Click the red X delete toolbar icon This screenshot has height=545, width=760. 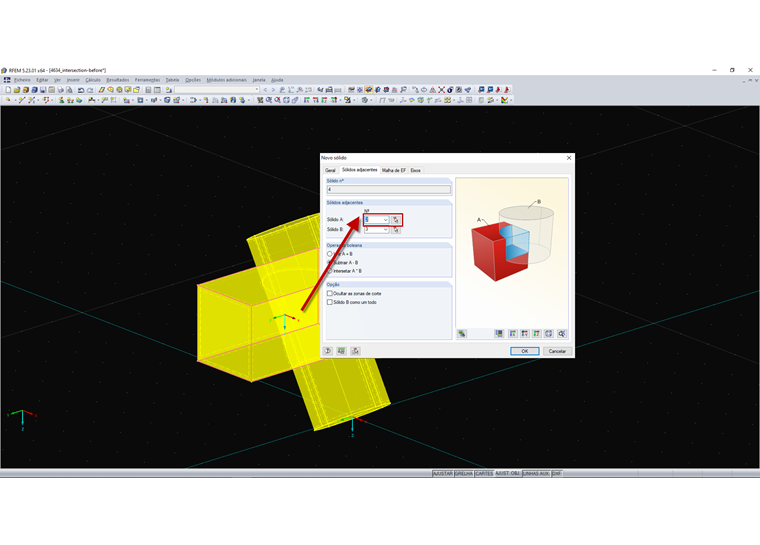click(442, 90)
